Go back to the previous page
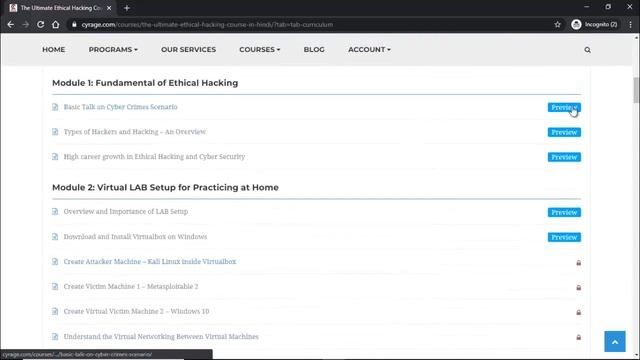The image size is (640, 360). 11,24
